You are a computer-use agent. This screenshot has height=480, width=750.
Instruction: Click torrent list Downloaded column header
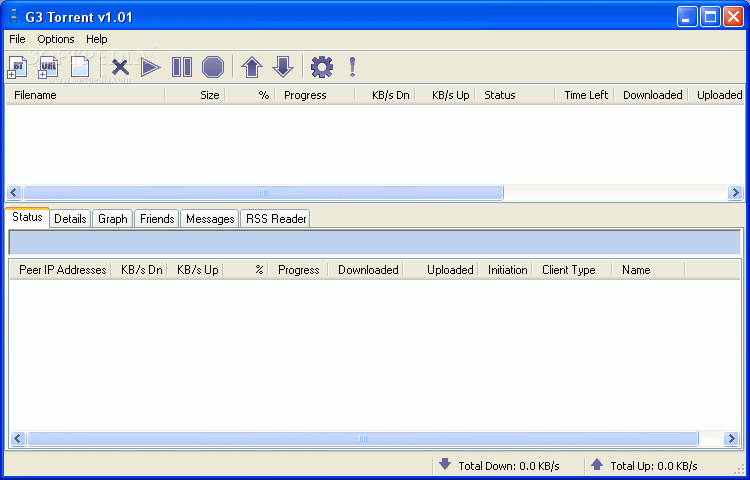[x=651, y=95]
